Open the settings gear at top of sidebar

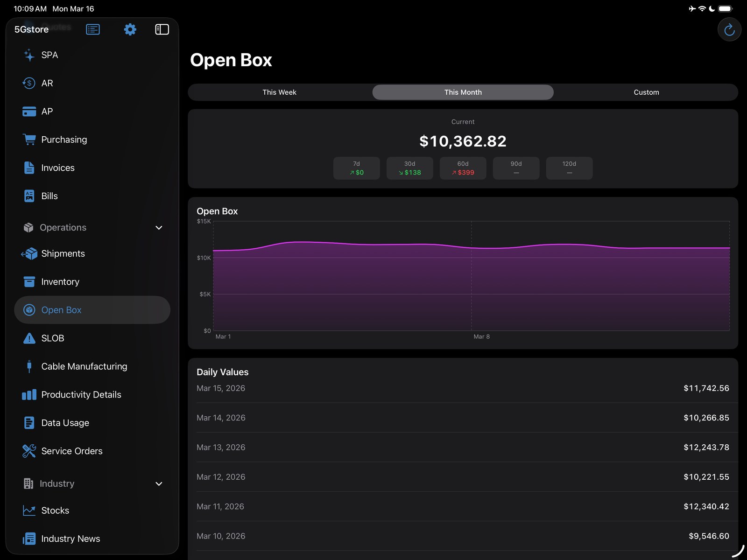point(130,29)
